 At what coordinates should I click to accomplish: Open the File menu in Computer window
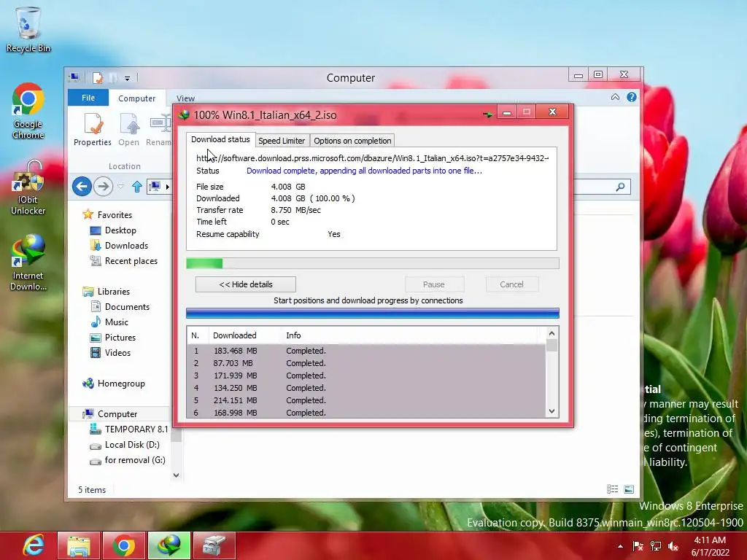pos(88,98)
